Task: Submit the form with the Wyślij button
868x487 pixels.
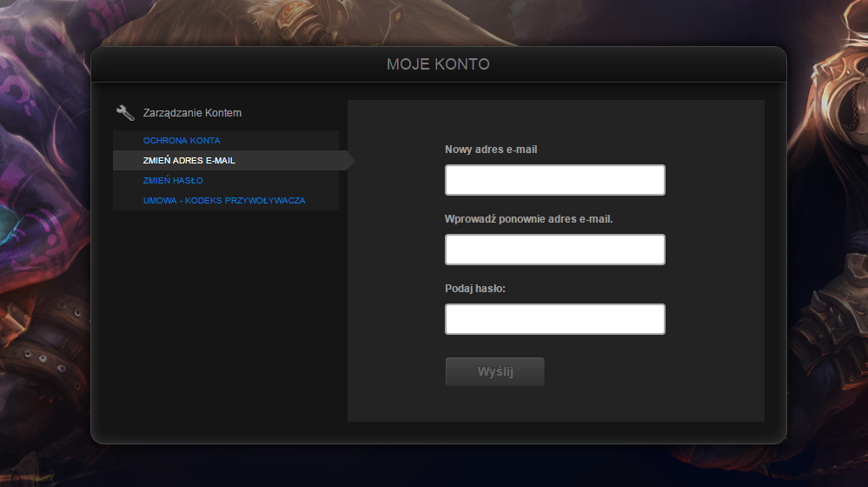Action: pos(495,371)
